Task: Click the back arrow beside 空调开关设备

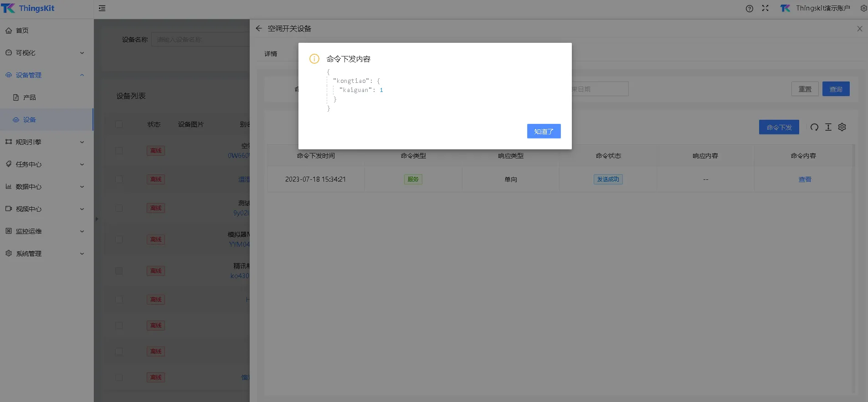Action: (x=259, y=28)
